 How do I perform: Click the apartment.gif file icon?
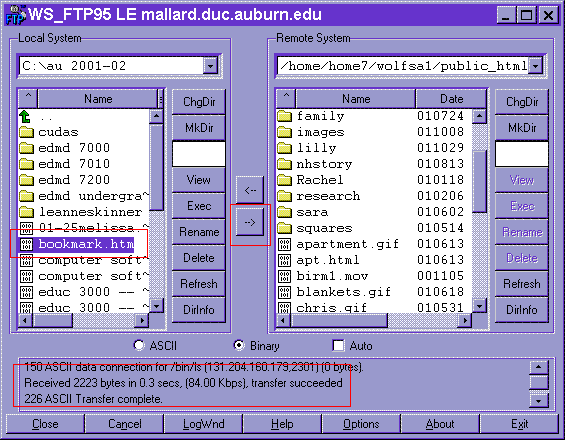pyautogui.click(x=284, y=244)
